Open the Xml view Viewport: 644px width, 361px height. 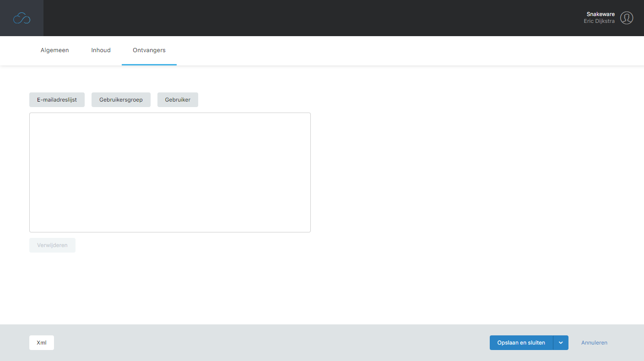tap(42, 343)
